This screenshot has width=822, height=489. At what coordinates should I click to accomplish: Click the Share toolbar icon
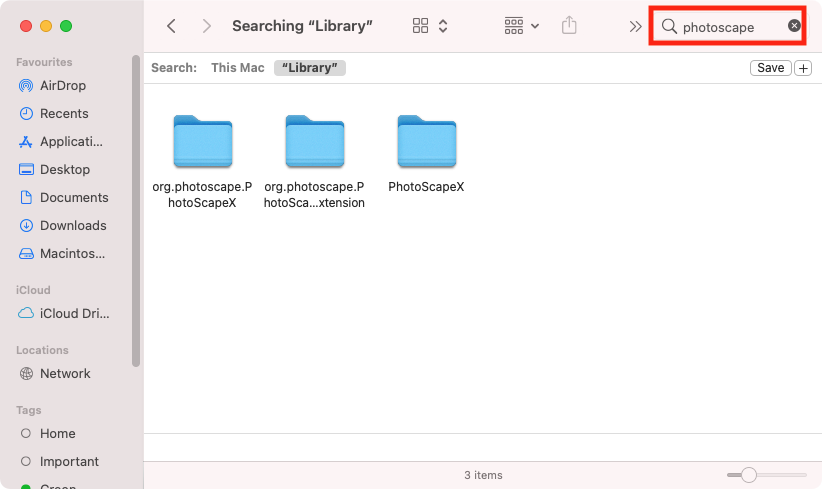click(569, 25)
